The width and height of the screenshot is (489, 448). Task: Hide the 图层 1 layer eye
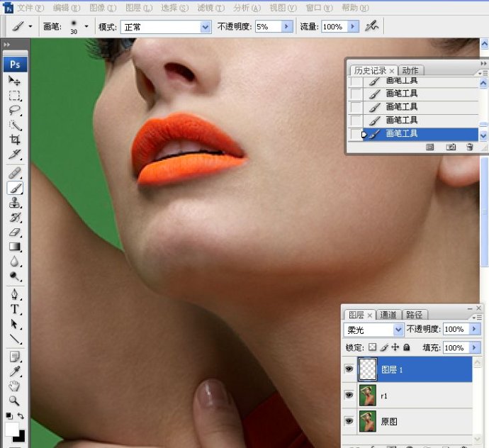[349, 369]
